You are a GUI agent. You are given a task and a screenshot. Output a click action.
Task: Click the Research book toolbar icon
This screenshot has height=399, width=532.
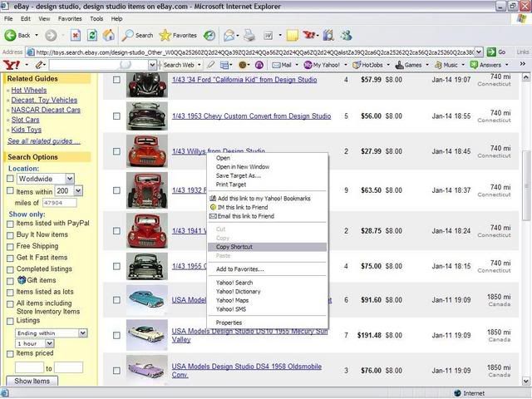(328, 35)
